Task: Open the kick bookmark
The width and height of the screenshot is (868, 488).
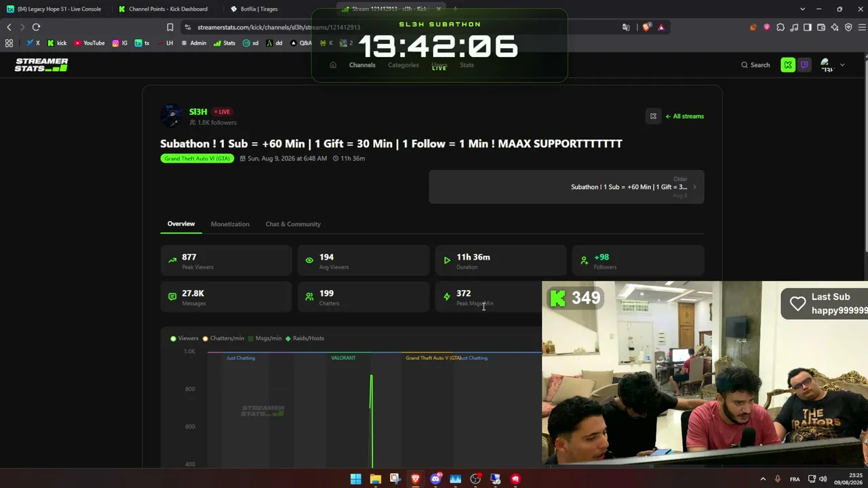Action: tap(57, 43)
